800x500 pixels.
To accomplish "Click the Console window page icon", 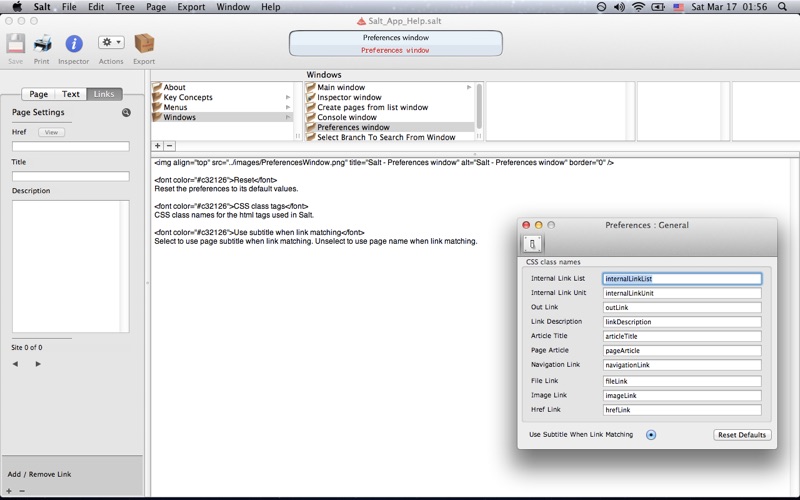I will click(x=311, y=117).
